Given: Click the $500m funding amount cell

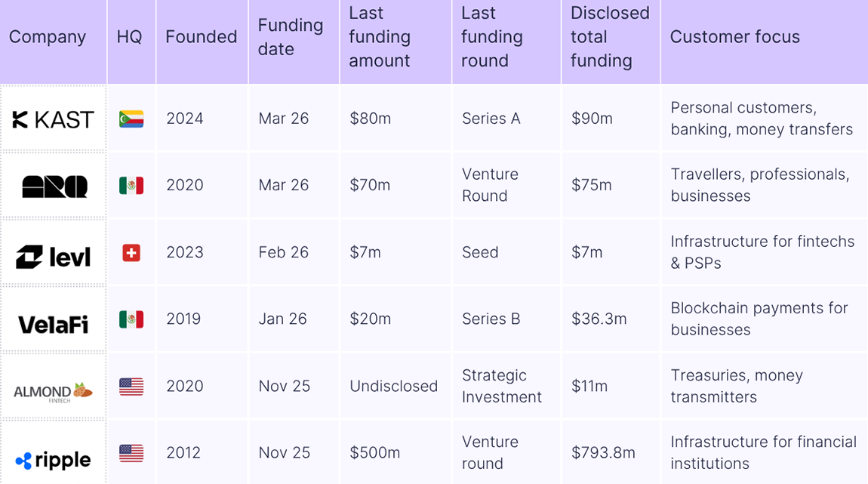Looking at the screenshot, I should [x=374, y=453].
